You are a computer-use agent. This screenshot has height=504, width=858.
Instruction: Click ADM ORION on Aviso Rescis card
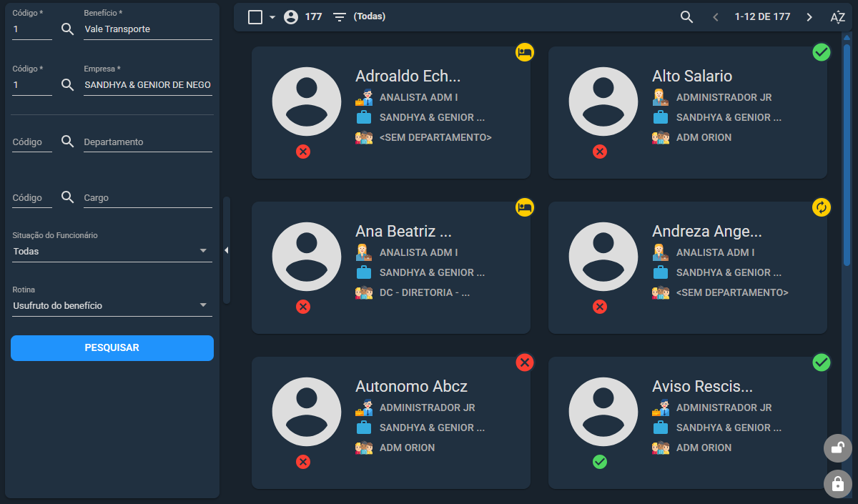704,448
